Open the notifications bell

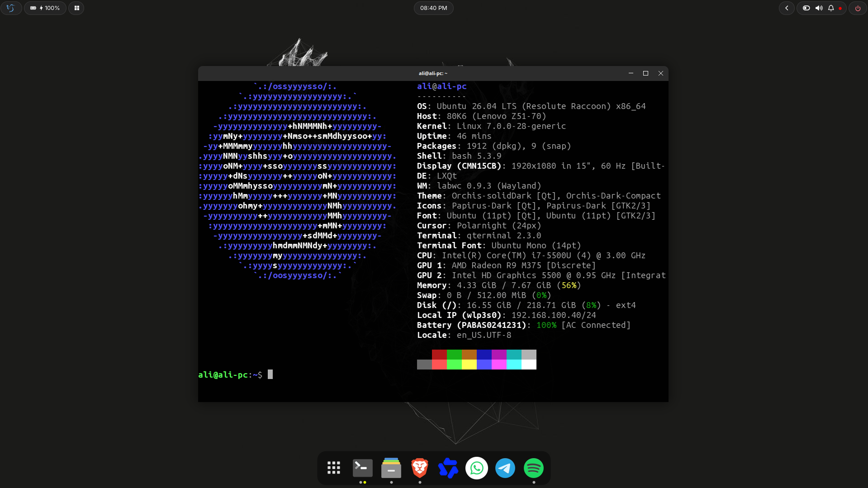click(x=831, y=8)
